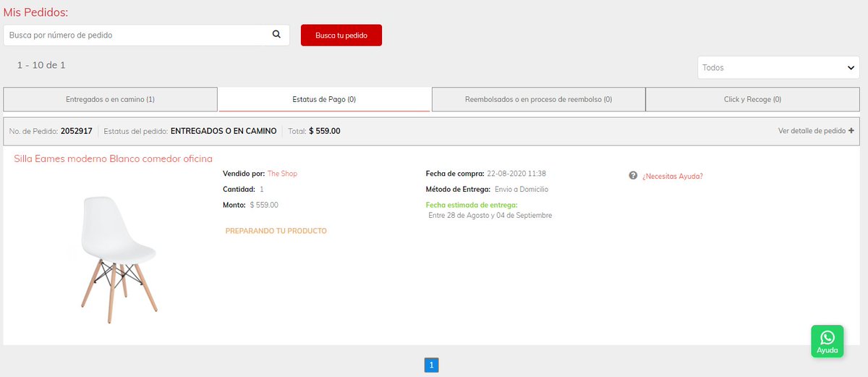The height and width of the screenshot is (377, 868).
Task: Open Reembolsados o en proceso de reembolso tab
Action: tap(538, 99)
